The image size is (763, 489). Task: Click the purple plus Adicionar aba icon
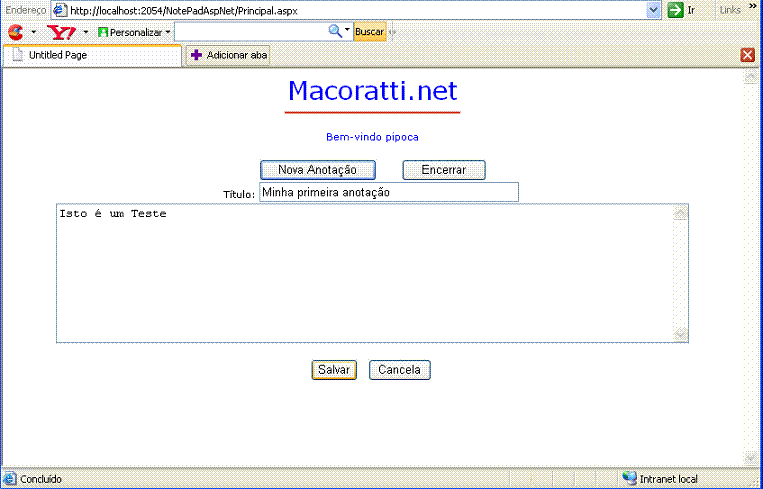pos(197,55)
